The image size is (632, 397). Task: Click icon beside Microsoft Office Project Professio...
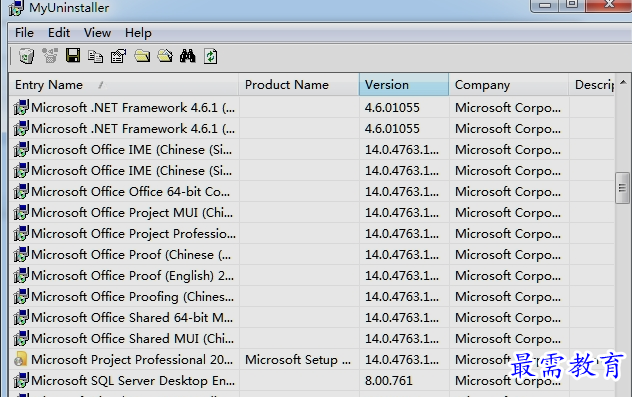coord(21,233)
